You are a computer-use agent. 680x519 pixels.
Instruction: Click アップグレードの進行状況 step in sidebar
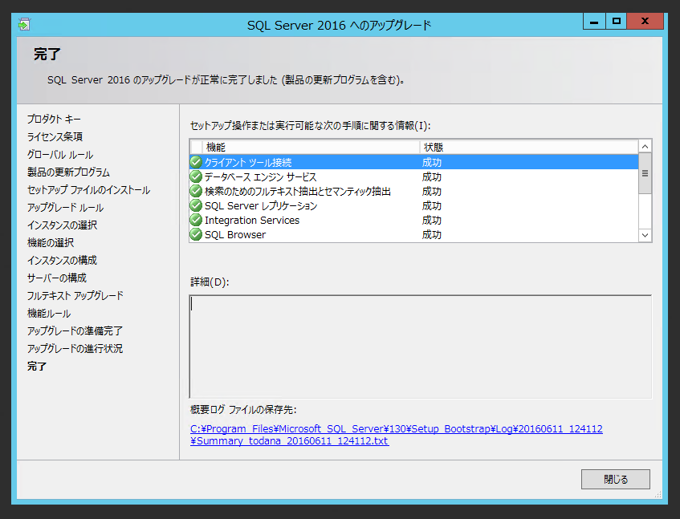(75, 349)
